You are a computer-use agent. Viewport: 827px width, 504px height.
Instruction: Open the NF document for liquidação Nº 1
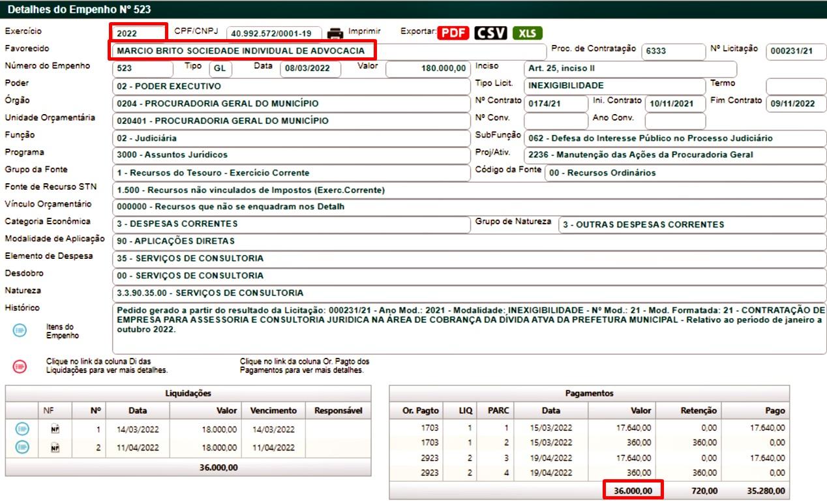click(x=55, y=429)
